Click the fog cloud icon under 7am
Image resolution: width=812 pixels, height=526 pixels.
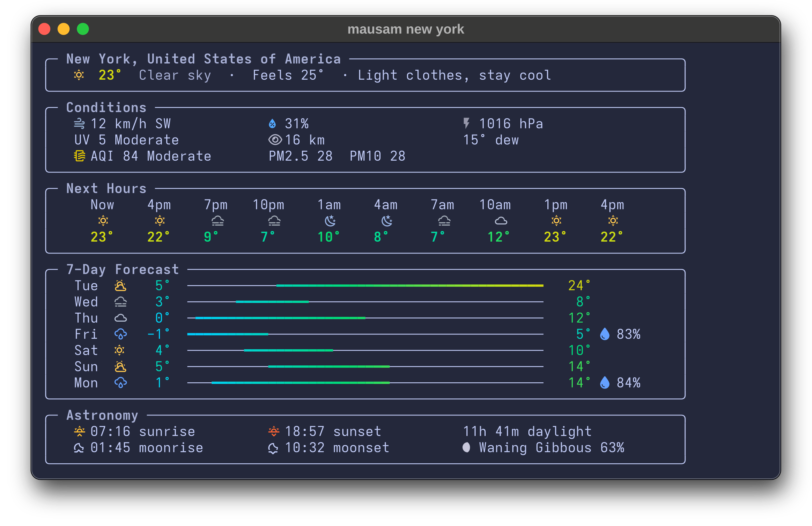[444, 221]
